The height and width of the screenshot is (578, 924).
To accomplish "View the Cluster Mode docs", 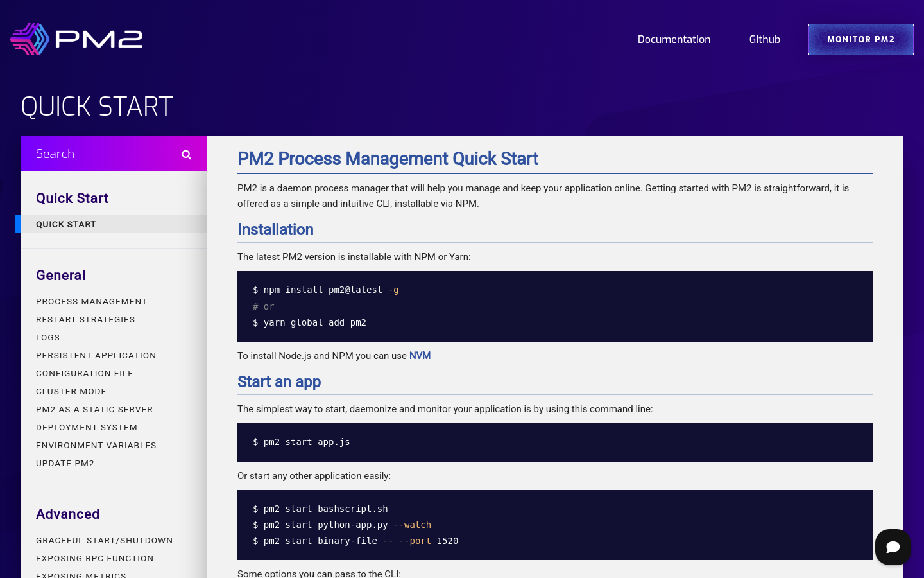I will 71,391.
